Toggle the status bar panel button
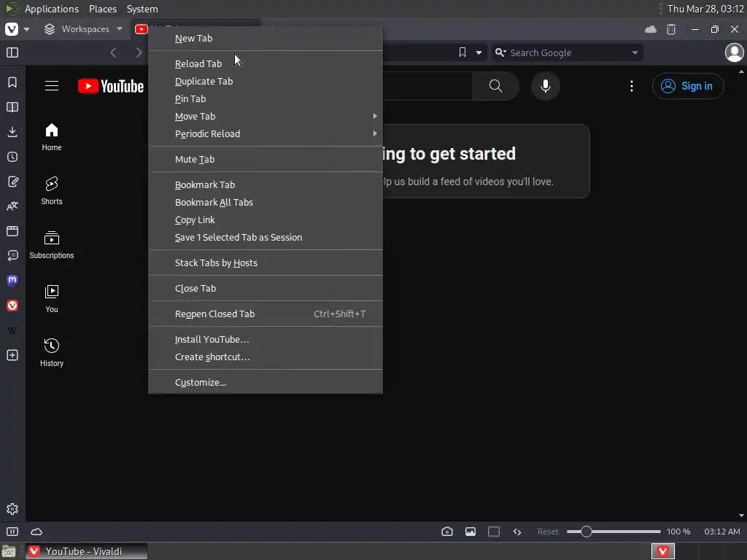 (x=12, y=532)
